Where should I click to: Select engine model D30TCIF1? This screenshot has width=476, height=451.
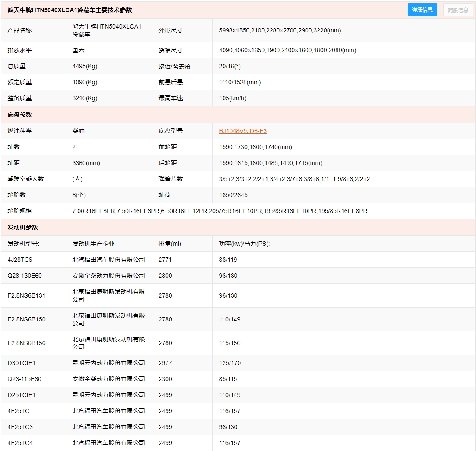pyautogui.click(x=21, y=363)
